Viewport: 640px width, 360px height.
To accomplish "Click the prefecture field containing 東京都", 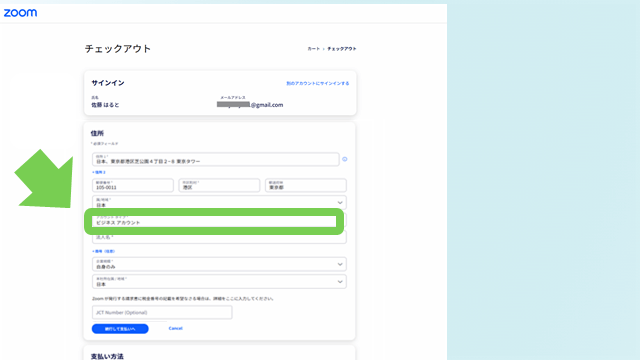I will point(306,185).
